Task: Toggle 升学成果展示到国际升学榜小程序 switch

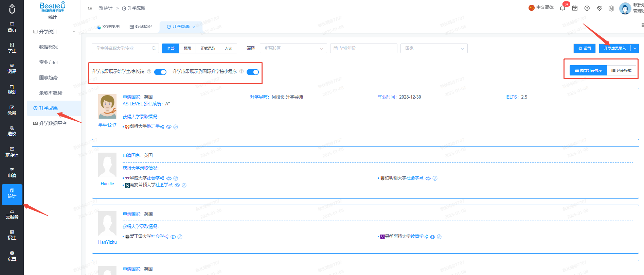Action: pos(253,72)
